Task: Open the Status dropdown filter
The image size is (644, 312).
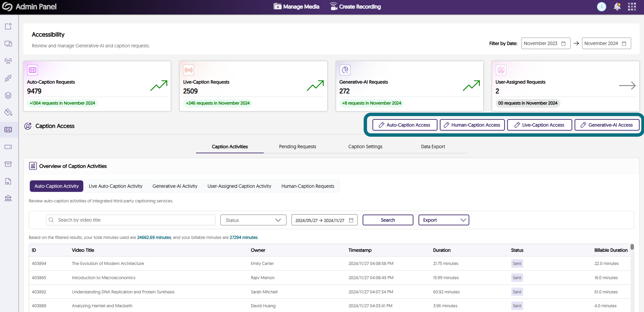Action: pyautogui.click(x=253, y=220)
